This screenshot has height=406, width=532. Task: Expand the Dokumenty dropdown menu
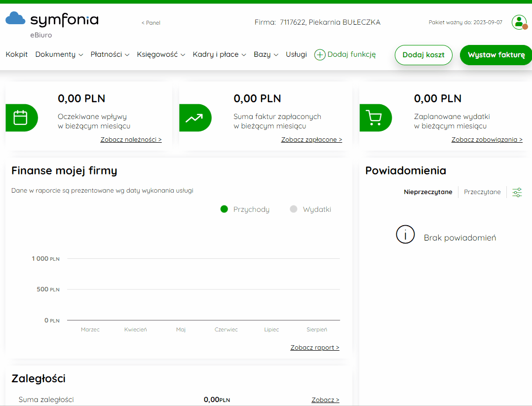pos(59,54)
